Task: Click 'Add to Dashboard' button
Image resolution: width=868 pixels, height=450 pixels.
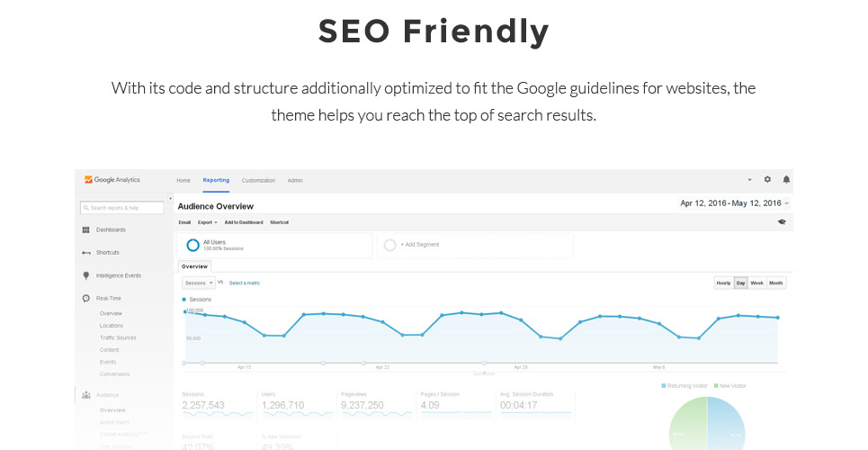Action: click(244, 221)
